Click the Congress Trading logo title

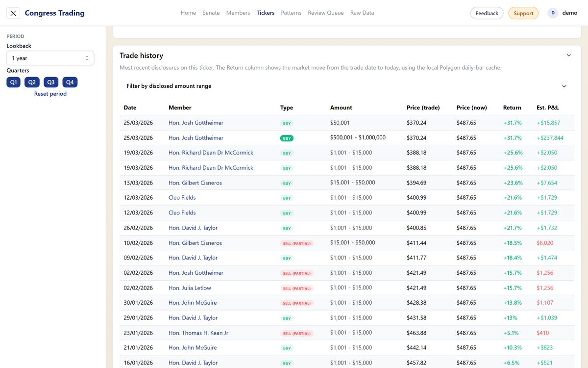[x=54, y=13]
